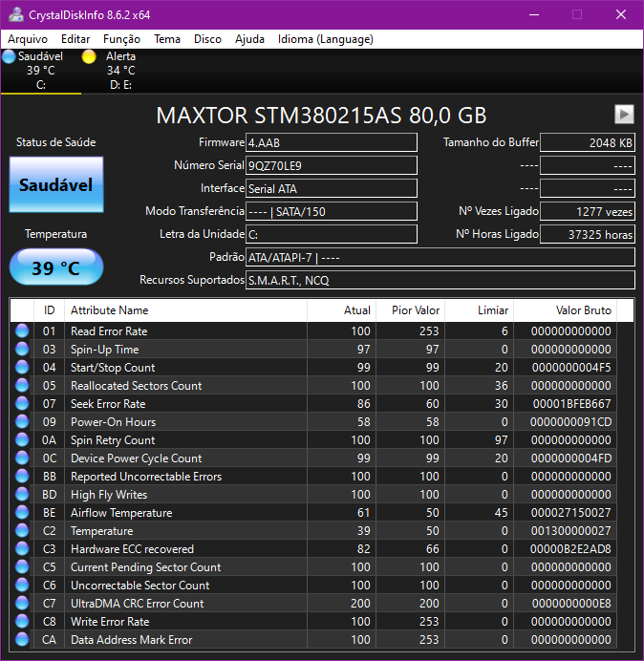Click the big Saudável health status button
Viewport: 644px width, 661px height.
(x=56, y=184)
